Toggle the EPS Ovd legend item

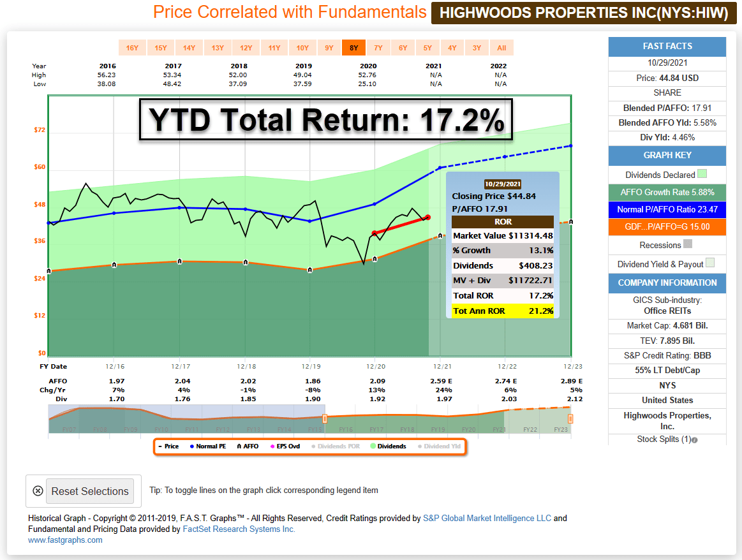click(285, 446)
